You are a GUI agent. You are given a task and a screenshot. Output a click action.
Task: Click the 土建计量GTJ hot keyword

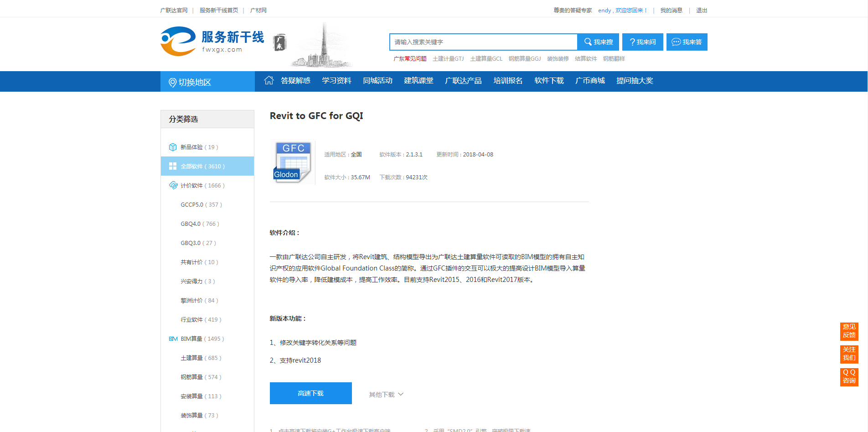448,59
